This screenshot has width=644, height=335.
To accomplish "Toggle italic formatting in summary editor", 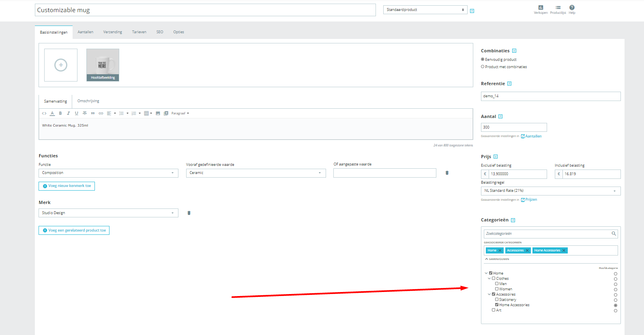I will [x=69, y=114].
